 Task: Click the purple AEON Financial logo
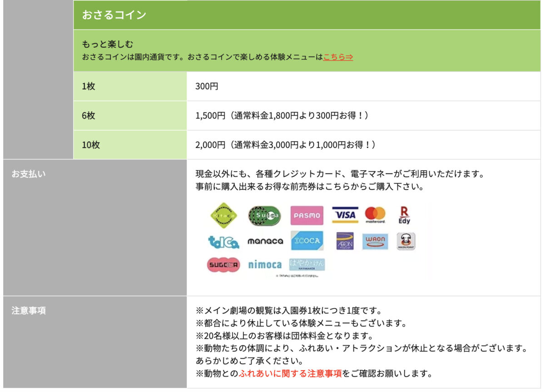pos(345,241)
